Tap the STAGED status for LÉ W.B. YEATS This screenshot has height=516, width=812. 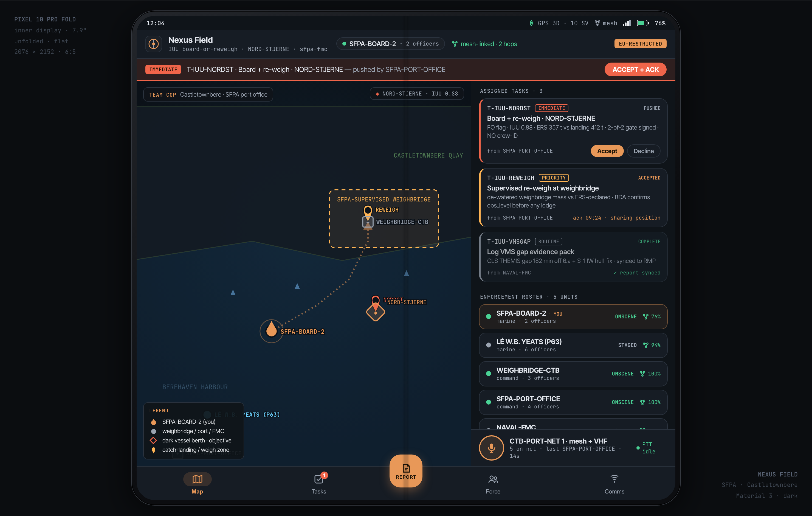click(627, 345)
